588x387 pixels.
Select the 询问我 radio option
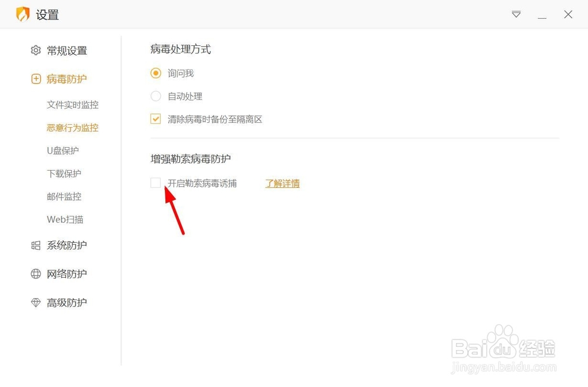[156, 73]
